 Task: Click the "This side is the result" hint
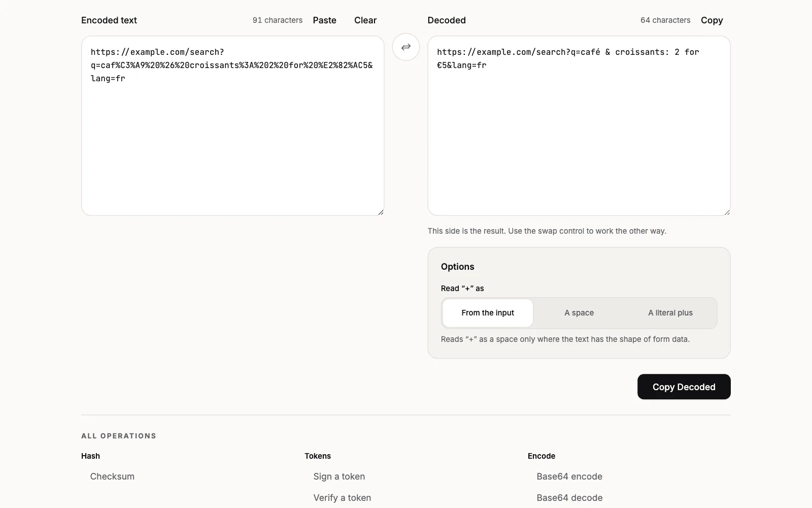(547, 231)
